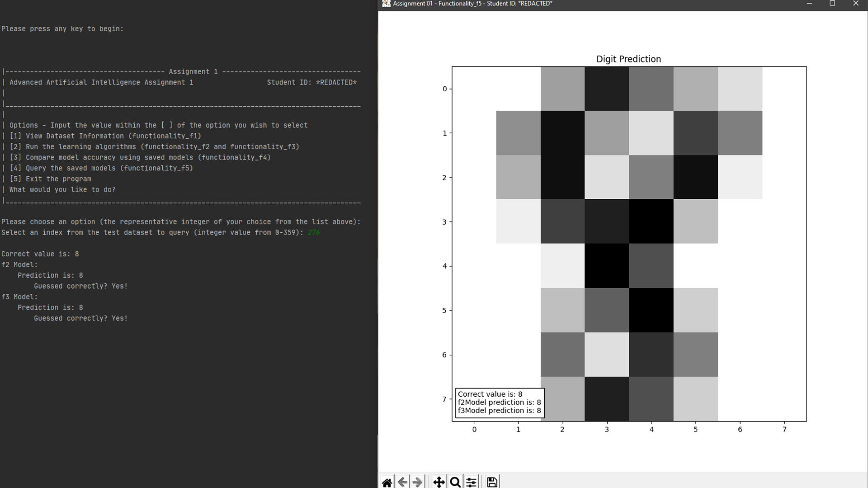This screenshot has width=868, height=488.
Task: Reset plot view with the Home icon
Action: point(387,482)
